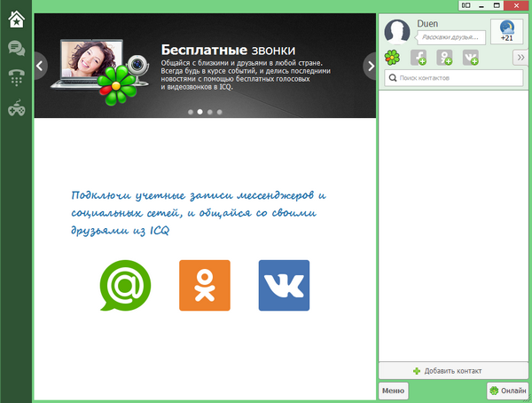This screenshot has width=532, height=403.
Task: Click the Добавить контакт button
Action: point(453,370)
